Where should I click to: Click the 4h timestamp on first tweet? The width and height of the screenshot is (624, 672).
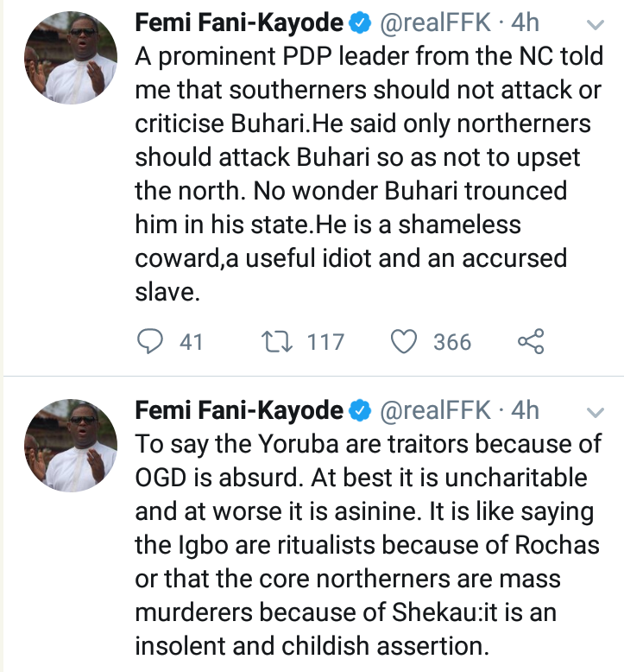[526, 23]
